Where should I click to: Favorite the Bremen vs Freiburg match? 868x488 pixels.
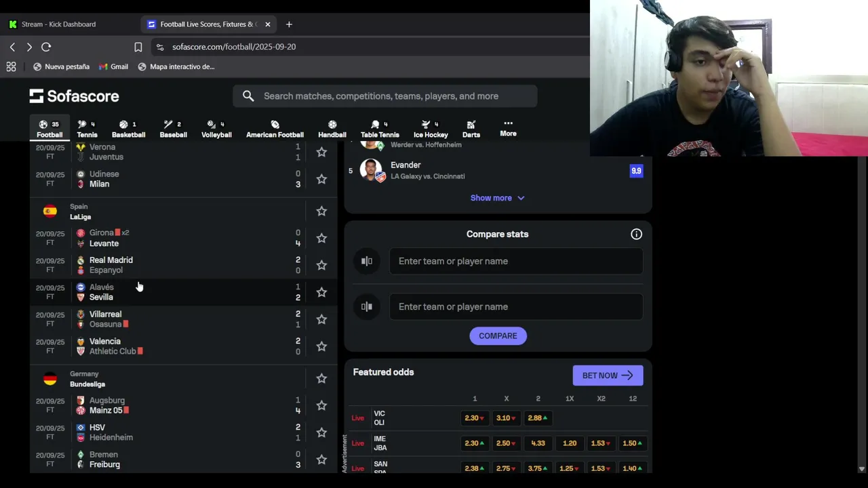[321, 460]
